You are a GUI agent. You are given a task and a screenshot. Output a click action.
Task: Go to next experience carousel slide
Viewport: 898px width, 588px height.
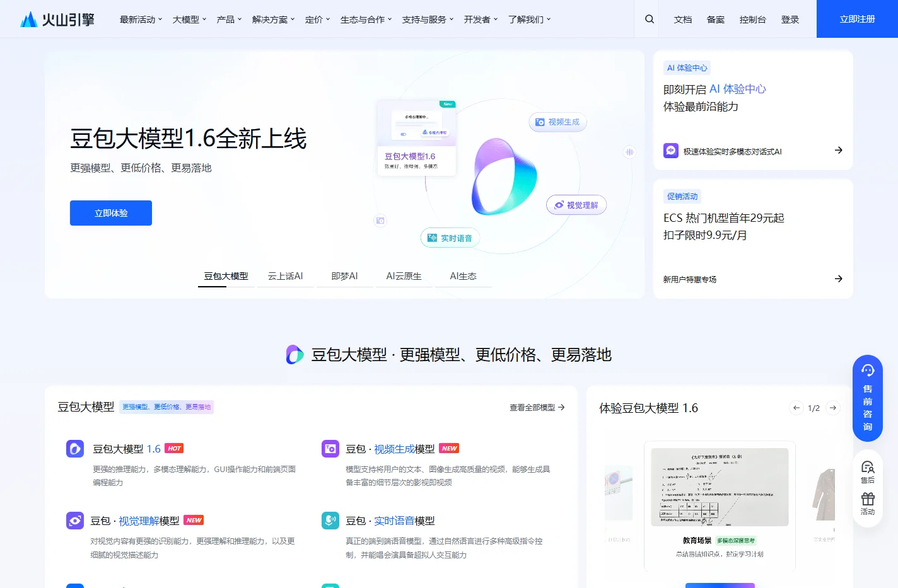pos(833,408)
